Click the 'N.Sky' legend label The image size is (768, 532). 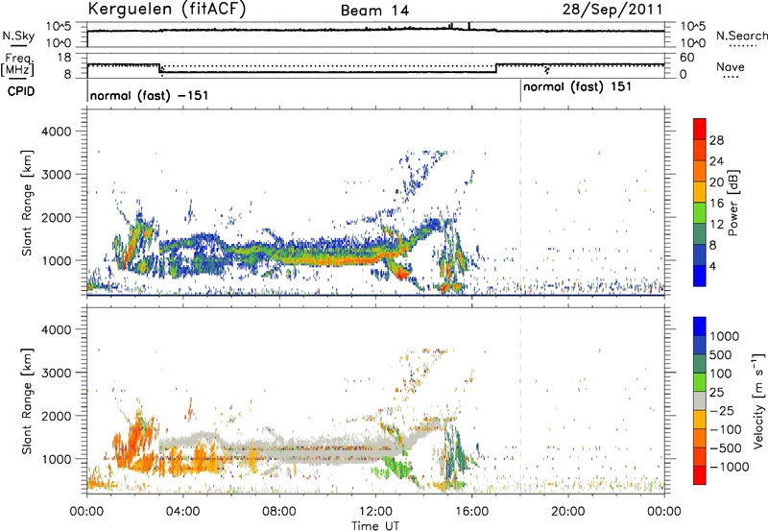point(18,36)
